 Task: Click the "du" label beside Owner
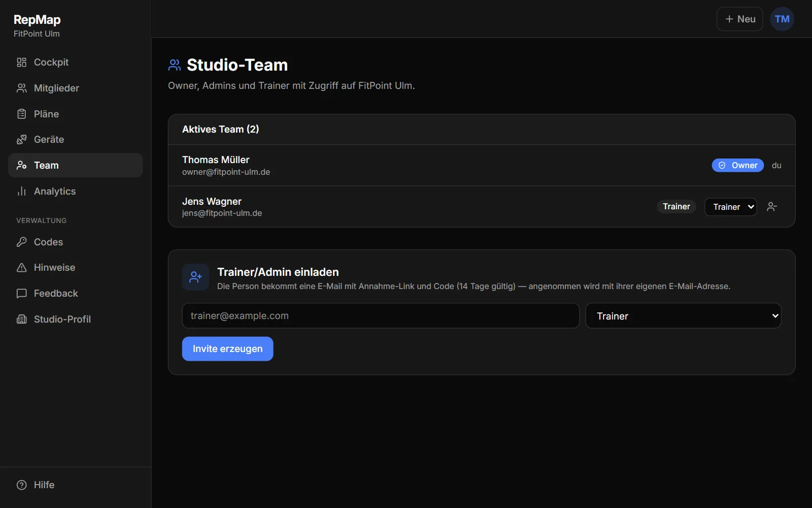tap(776, 166)
